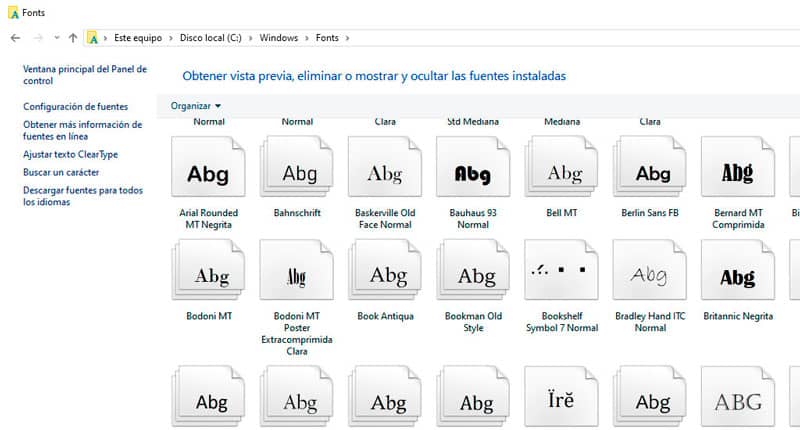Select the font thumbnail showing Ïrĕ
The height and width of the screenshot is (430, 800).
coord(561,396)
